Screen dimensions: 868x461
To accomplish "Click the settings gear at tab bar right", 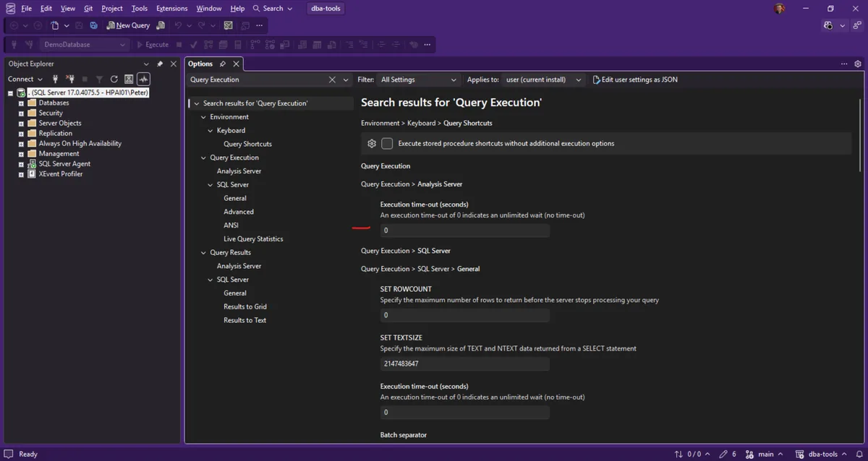I will (858, 64).
